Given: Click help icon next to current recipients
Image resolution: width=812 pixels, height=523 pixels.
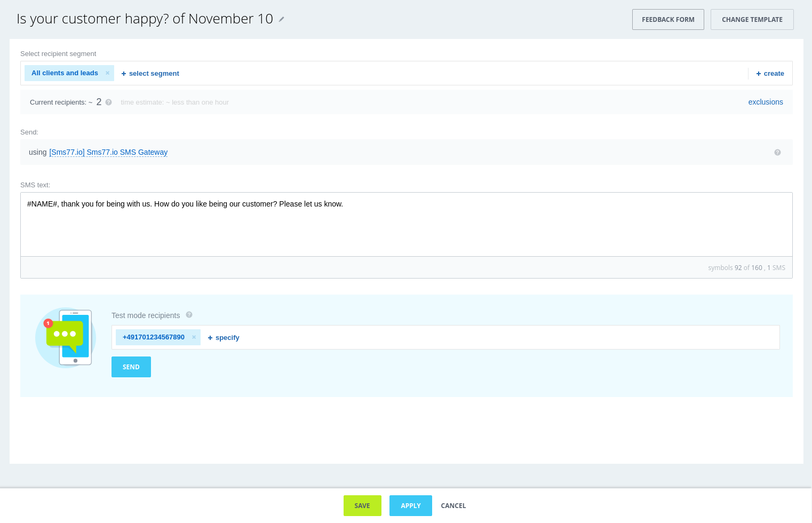Looking at the screenshot, I should [109, 102].
